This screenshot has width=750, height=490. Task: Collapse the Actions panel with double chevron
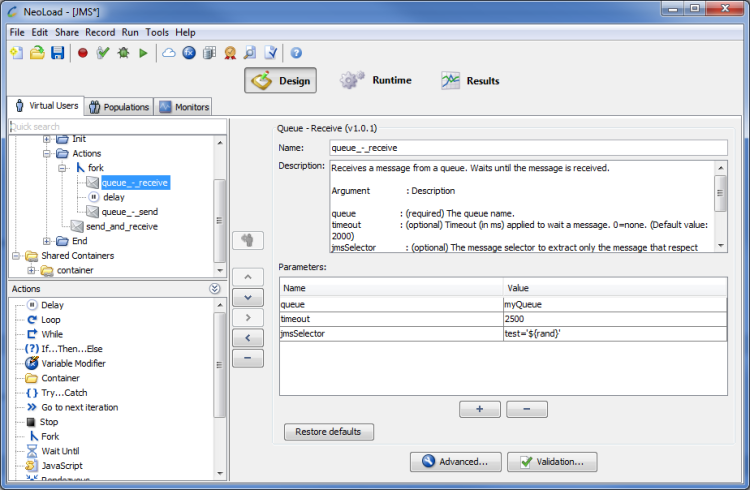[x=215, y=289]
